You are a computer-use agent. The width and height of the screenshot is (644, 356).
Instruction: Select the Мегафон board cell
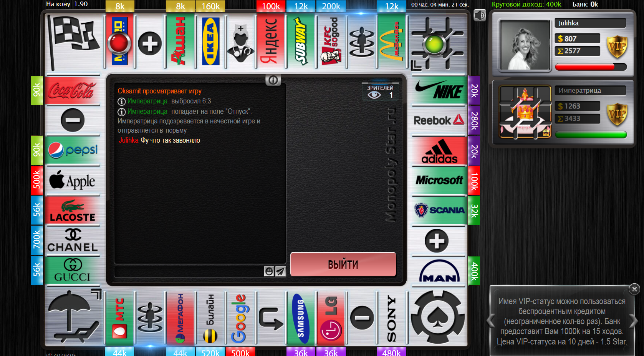click(180, 318)
